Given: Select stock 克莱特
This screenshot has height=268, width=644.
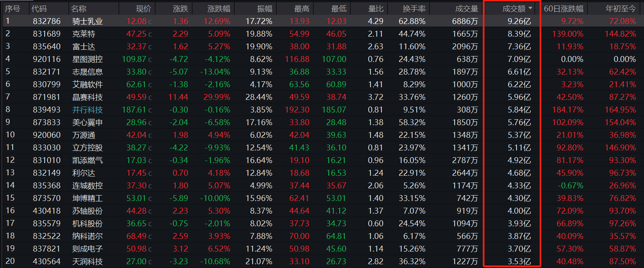Looking at the screenshot, I should tap(83, 34).
